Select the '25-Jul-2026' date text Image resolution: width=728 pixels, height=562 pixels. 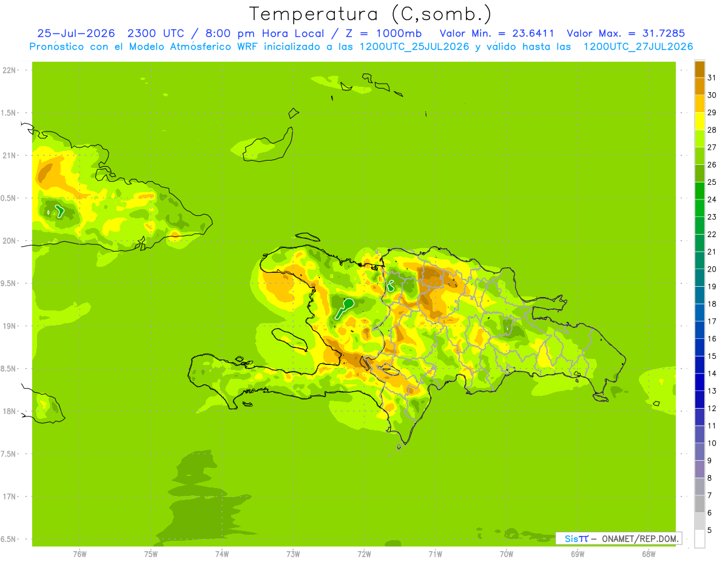(x=76, y=33)
